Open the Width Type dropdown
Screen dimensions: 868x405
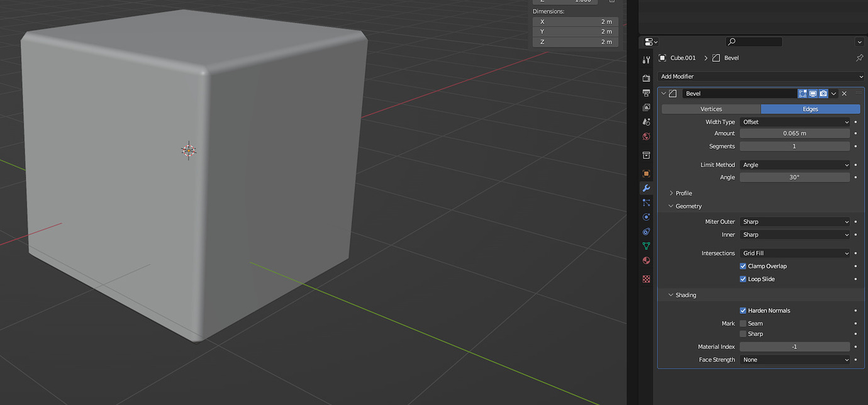click(794, 121)
